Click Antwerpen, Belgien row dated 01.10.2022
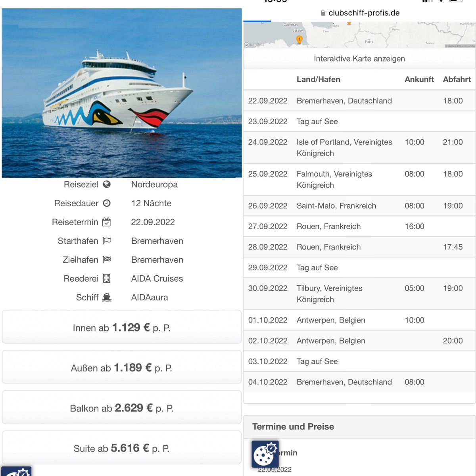 359,320
